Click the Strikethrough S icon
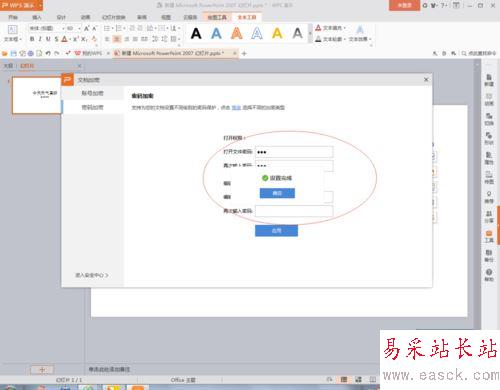This screenshot has width=500, height=390. click(x=56, y=39)
